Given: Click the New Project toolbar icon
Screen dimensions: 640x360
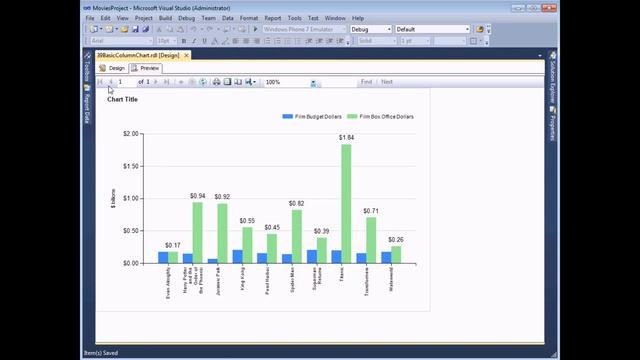Looking at the screenshot, I should click(x=94, y=29).
